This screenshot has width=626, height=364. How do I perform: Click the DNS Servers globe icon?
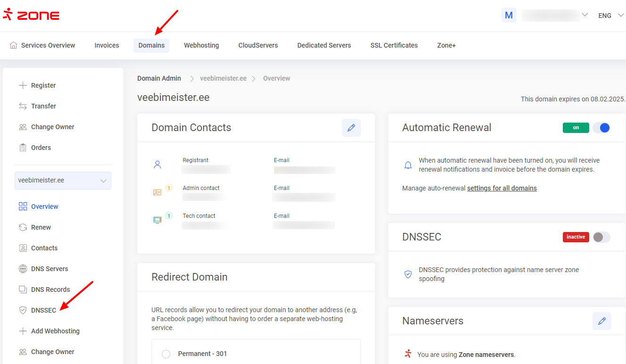tap(23, 269)
